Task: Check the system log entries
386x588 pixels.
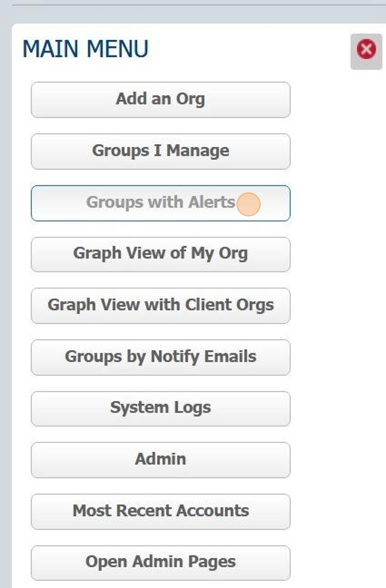Action: coord(160,408)
